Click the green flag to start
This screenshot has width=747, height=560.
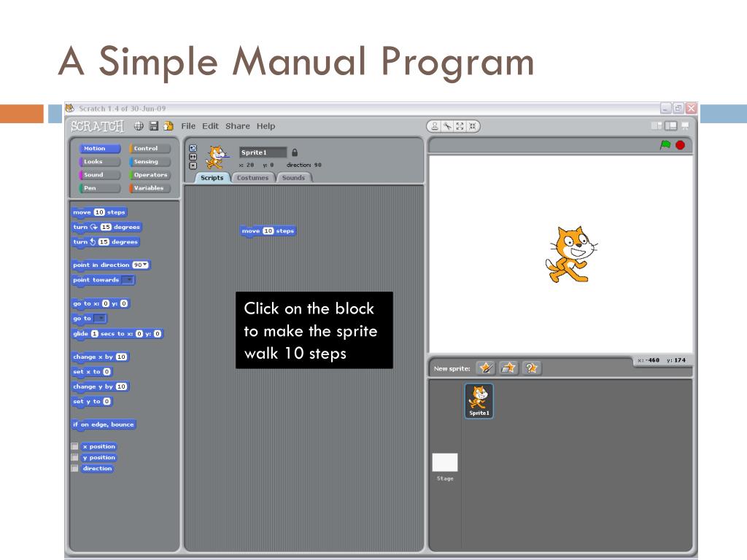pyautogui.click(x=665, y=145)
